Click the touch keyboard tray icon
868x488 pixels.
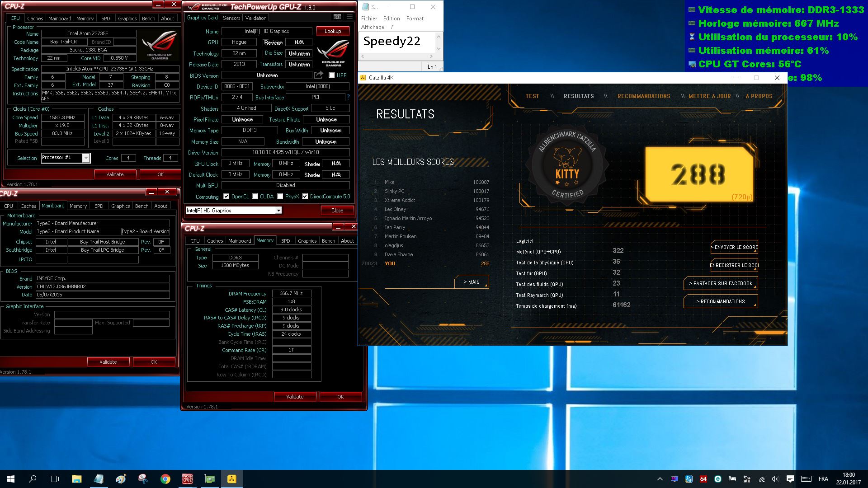coord(806,479)
